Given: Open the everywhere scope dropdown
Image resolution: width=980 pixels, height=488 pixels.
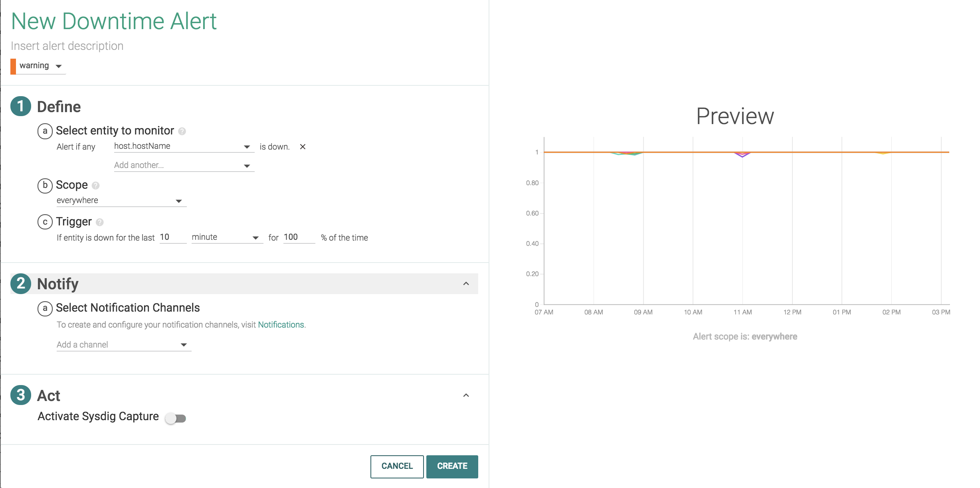Looking at the screenshot, I should click(x=121, y=201).
